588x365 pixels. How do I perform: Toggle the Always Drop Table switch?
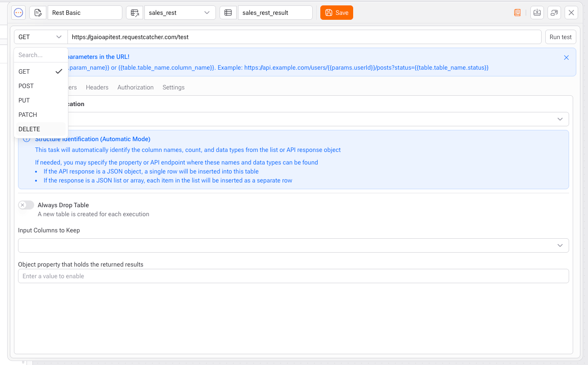[x=26, y=205]
